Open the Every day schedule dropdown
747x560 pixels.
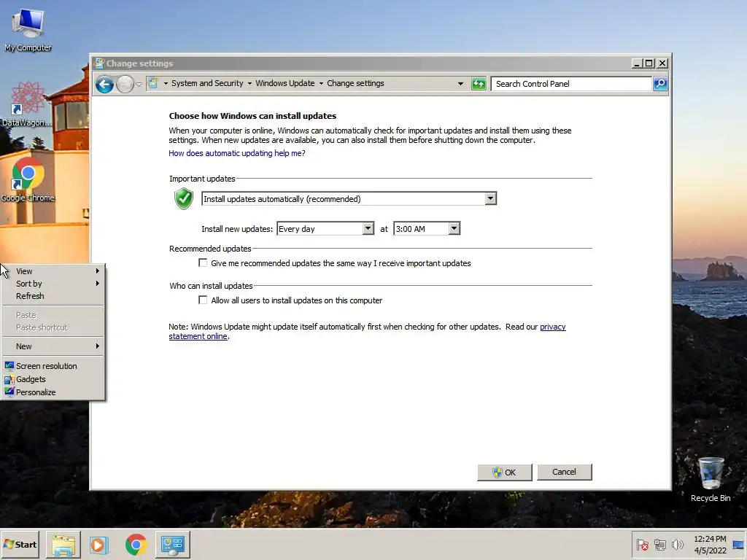(368, 228)
